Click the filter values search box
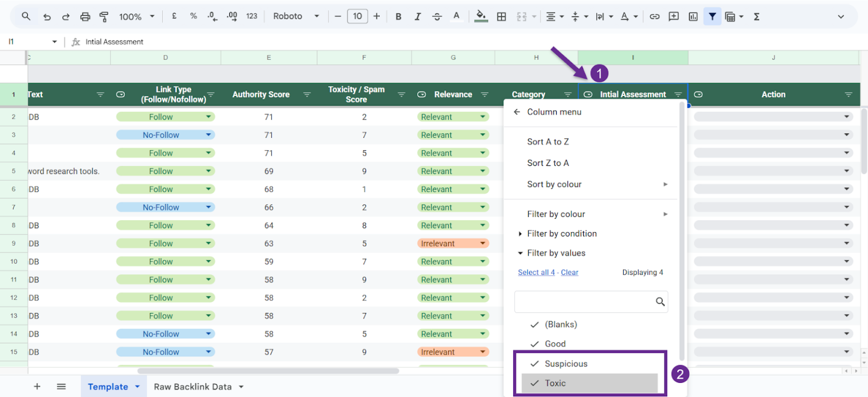Image resolution: width=868 pixels, height=397 pixels. (x=591, y=302)
